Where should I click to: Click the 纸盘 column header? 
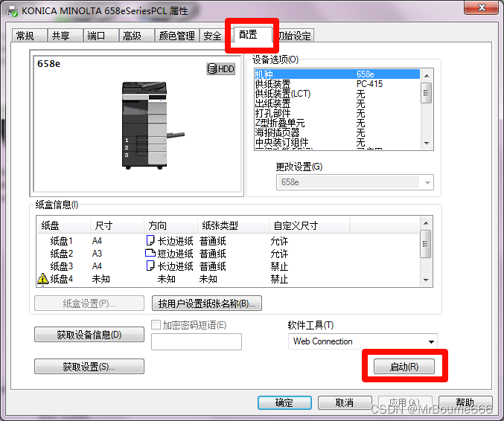63,225
